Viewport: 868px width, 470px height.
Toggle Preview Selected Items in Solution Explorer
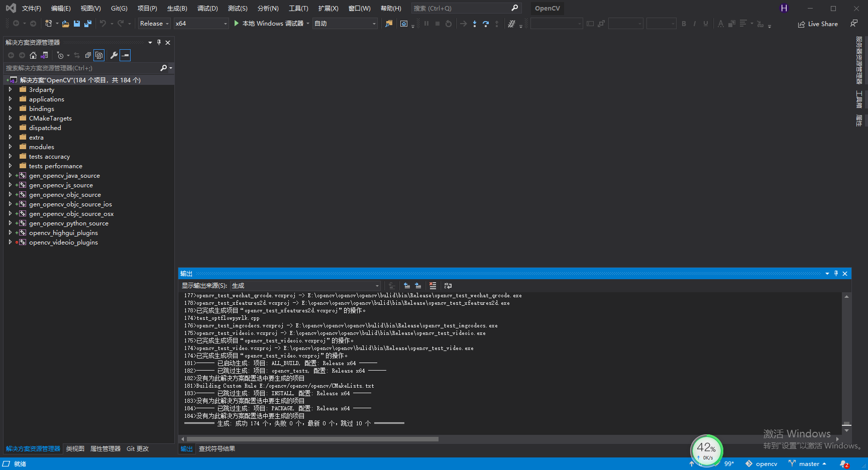pyautogui.click(x=99, y=55)
